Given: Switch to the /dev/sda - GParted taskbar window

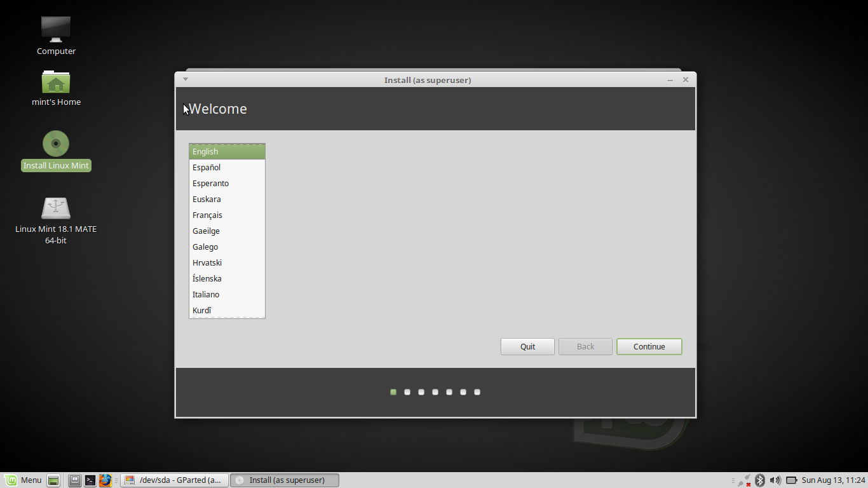Looking at the screenshot, I should pyautogui.click(x=174, y=480).
